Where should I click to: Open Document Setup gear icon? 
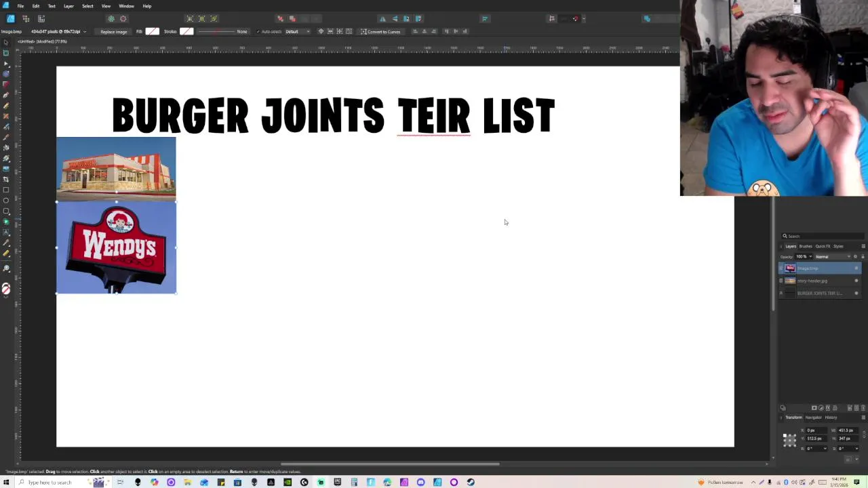(111, 18)
